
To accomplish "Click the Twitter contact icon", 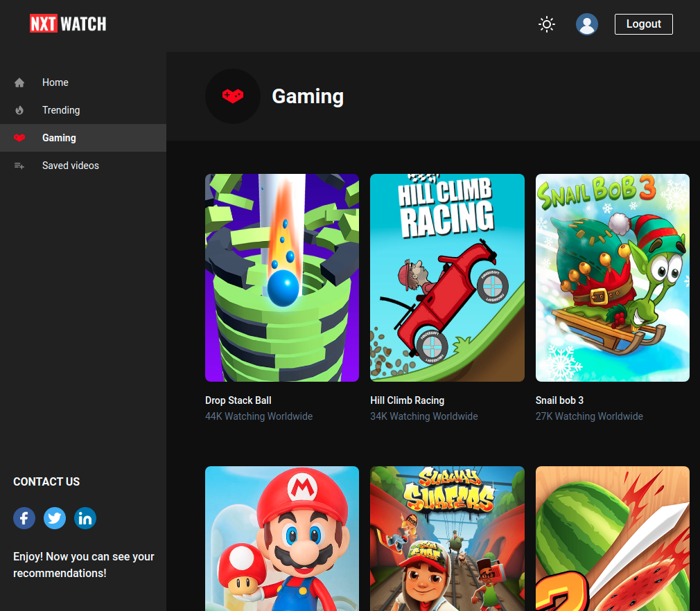I will point(55,518).
